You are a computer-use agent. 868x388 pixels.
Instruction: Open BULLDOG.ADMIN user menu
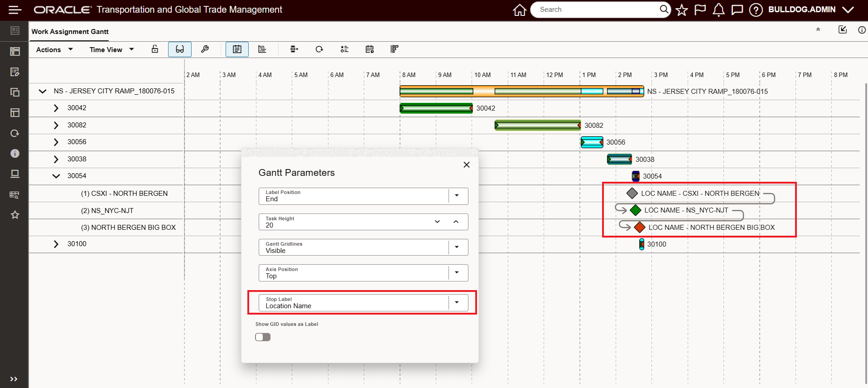click(811, 10)
